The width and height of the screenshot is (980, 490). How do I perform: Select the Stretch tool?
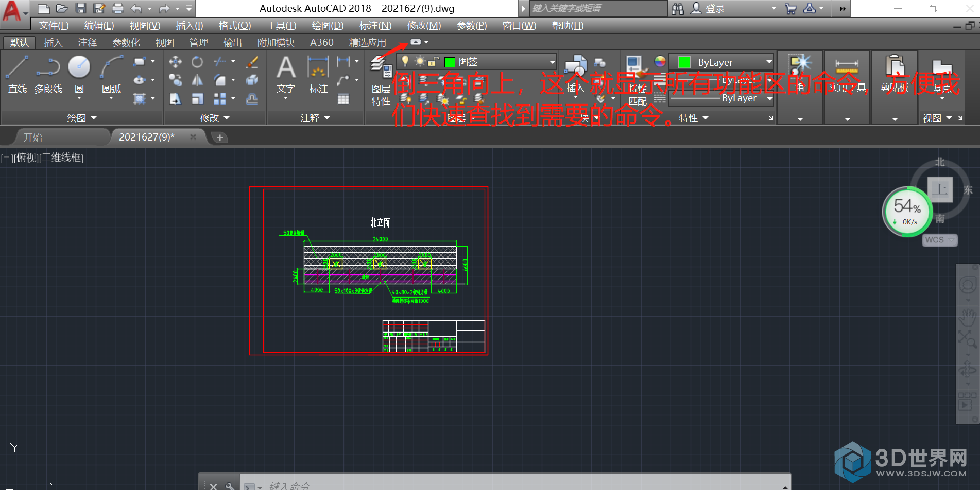click(x=175, y=98)
